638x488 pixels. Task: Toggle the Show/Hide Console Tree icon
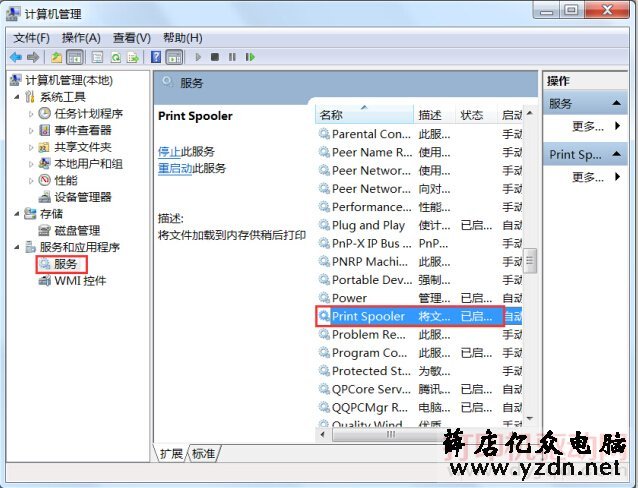[x=75, y=57]
